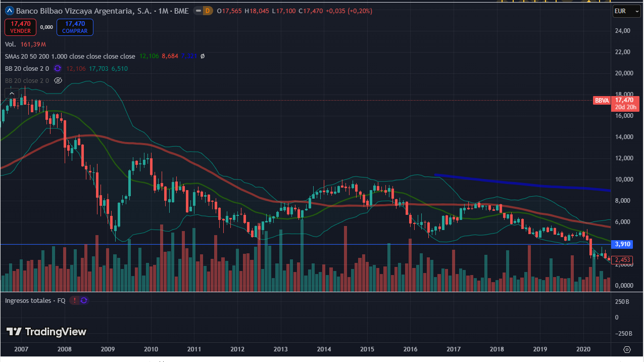644x362 pixels.
Task: Show the hidden BB 20 close indicator
Action: (58, 81)
